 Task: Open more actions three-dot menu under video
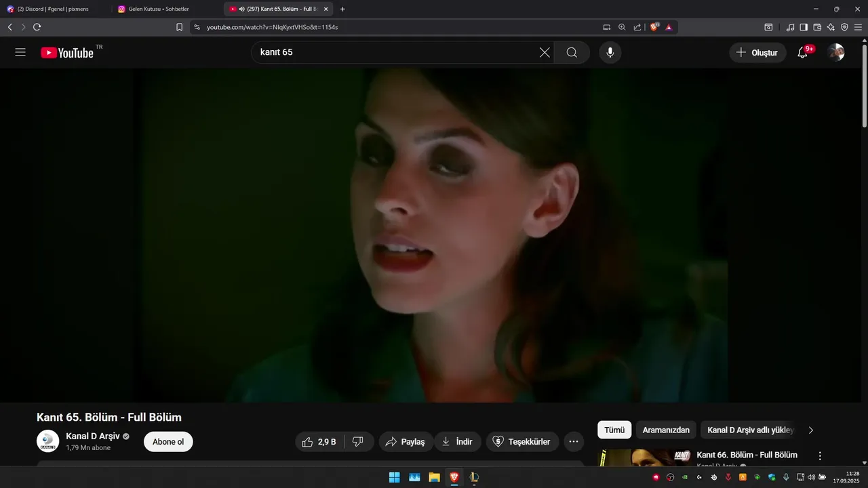[573, 442]
